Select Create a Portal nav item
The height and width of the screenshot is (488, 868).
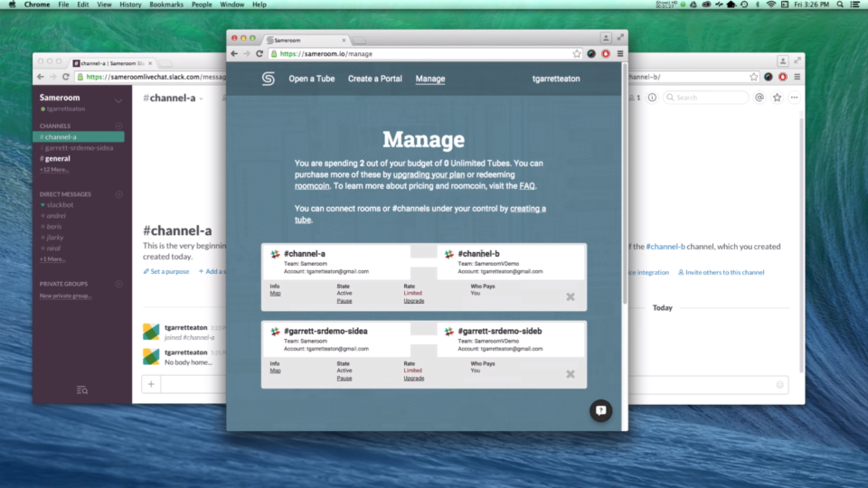pyautogui.click(x=374, y=79)
